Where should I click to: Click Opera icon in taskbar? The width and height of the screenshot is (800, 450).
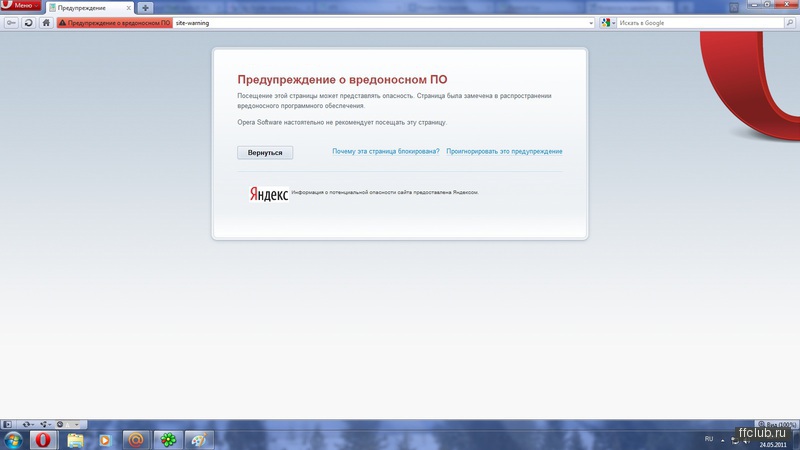[x=43, y=440]
